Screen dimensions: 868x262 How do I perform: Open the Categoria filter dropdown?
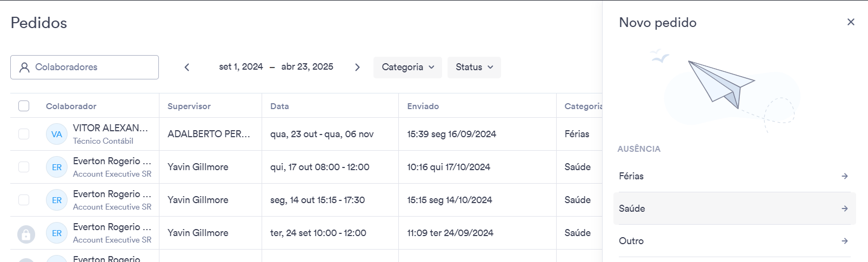(x=408, y=67)
